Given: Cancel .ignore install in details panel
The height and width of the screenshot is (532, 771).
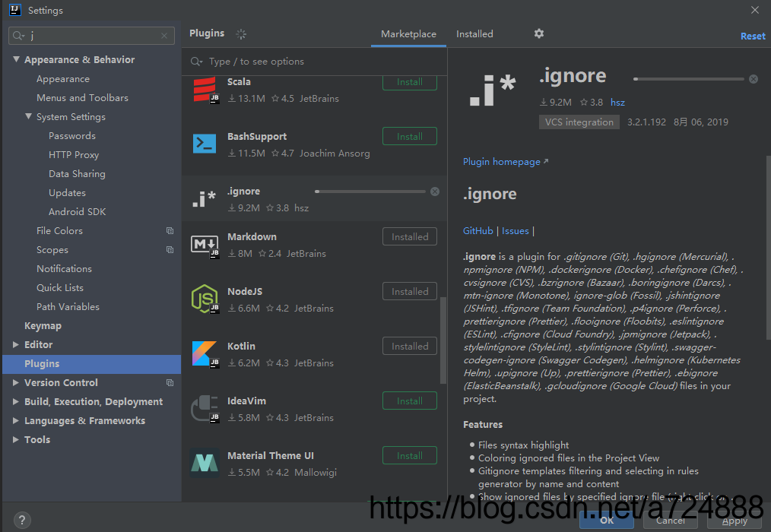Looking at the screenshot, I should click(754, 79).
